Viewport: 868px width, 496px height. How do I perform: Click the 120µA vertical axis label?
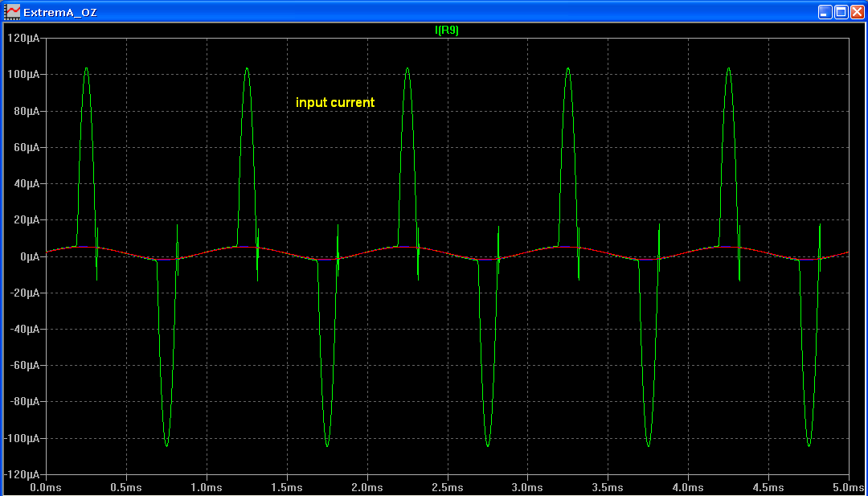[26, 38]
